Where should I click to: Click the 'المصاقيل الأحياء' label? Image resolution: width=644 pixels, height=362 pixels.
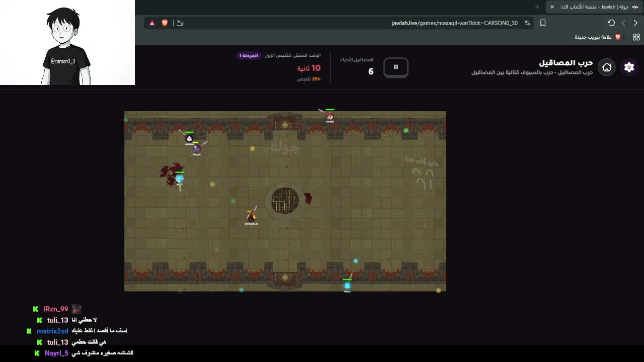(x=357, y=60)
